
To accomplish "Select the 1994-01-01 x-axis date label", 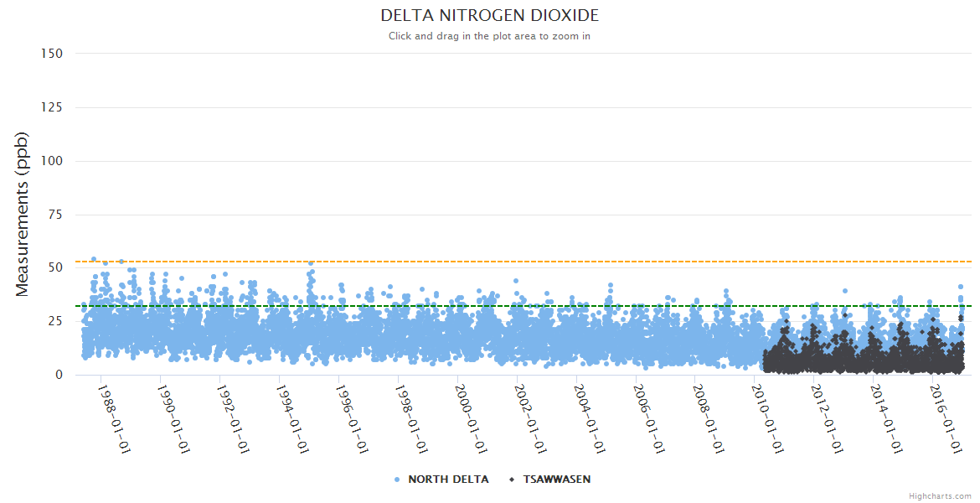I will click(x=292, y=419).
